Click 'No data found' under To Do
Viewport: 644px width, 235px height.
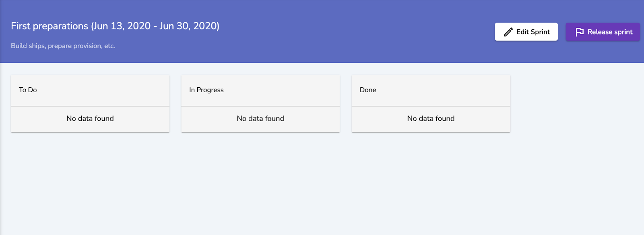click(90, 119)
